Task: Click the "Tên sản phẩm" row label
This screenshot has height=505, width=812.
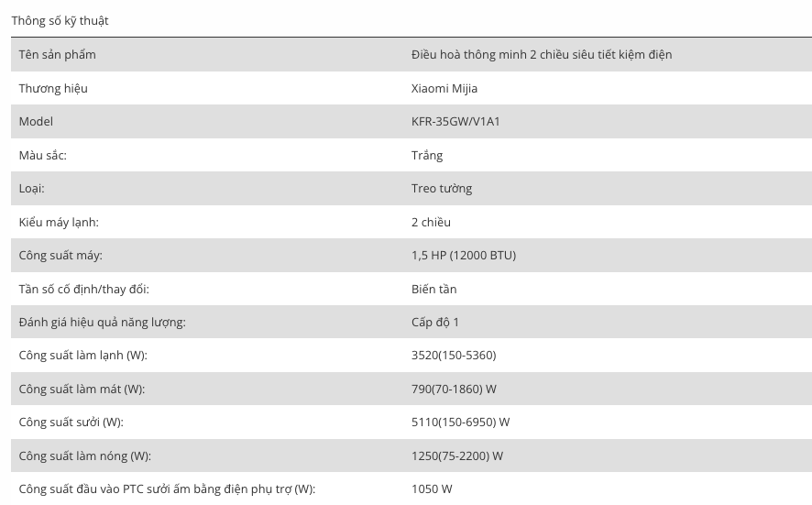Action: [x=57, y=54]
